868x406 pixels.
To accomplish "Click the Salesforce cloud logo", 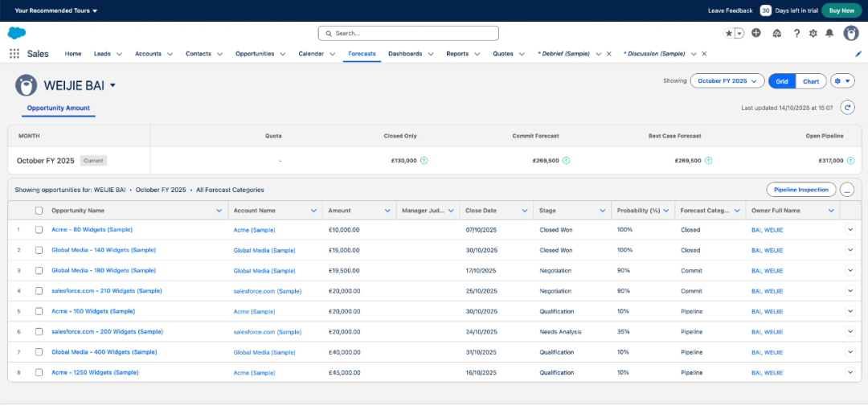I will [17, 33].
